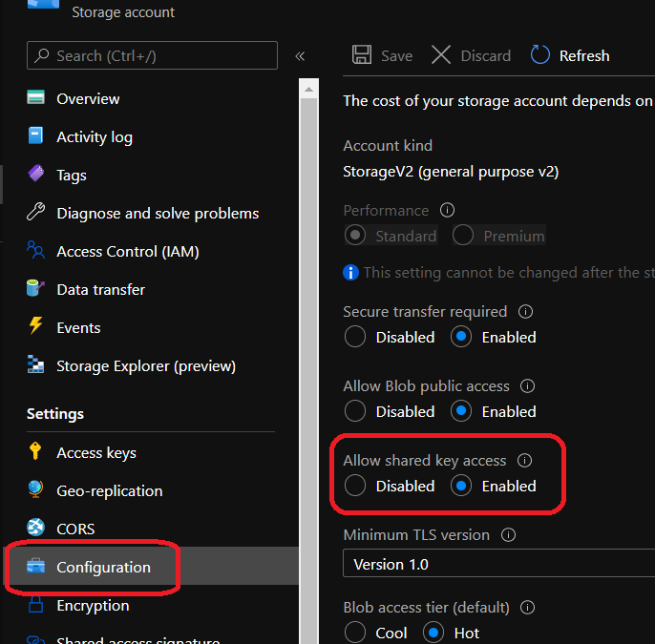Set Secure transfer required to Disabled
The width and height of the screenshot is (655, 644).
pyautogui.click(x=355, y=337)
